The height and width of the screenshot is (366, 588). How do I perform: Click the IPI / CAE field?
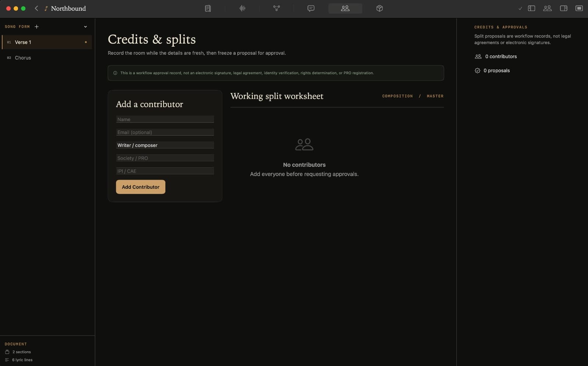click(x=165, y=171)
